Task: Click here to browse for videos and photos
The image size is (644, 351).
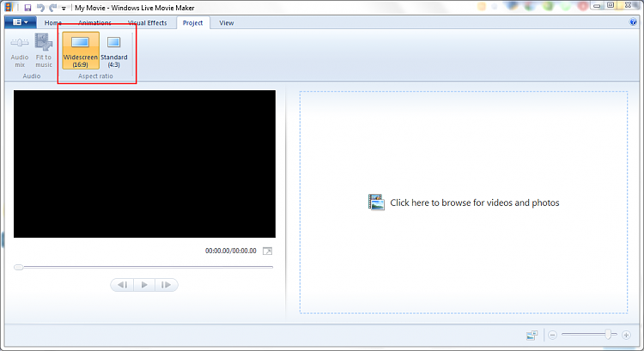Action: [x=474, y=203]
